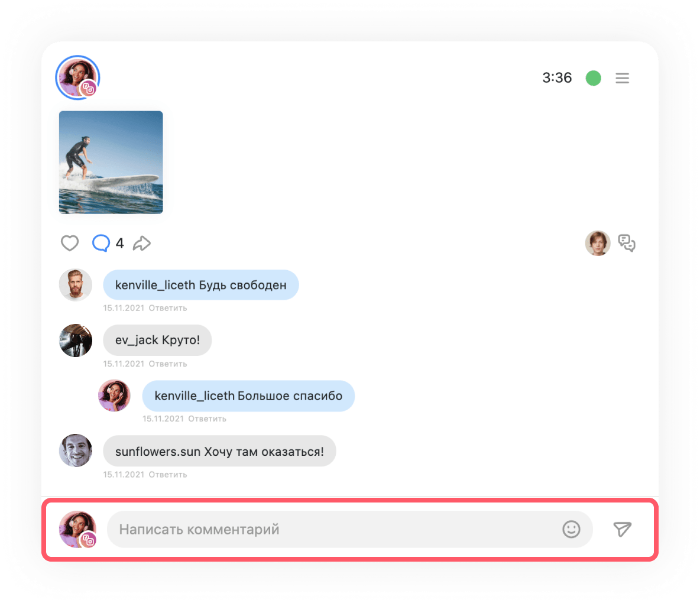Open the hamburger menu icon
The height and width of the screenshot is (603, 700).
pos(623,78)
